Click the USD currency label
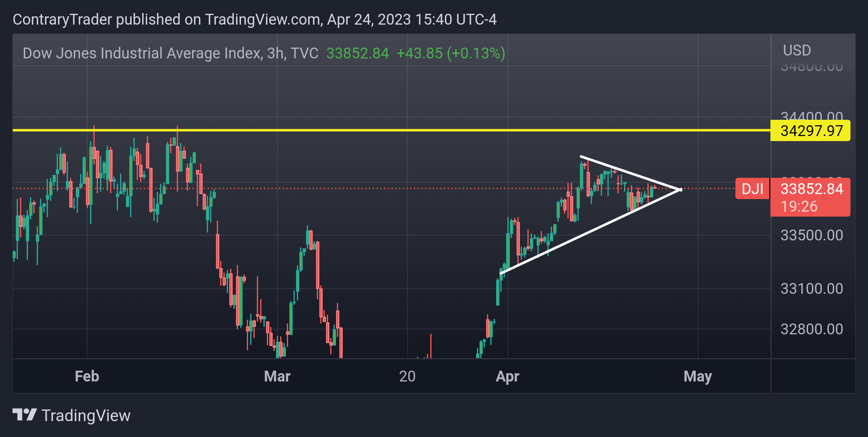The width and height of the screenshot is (868, 437). click(x=797, y=51)
